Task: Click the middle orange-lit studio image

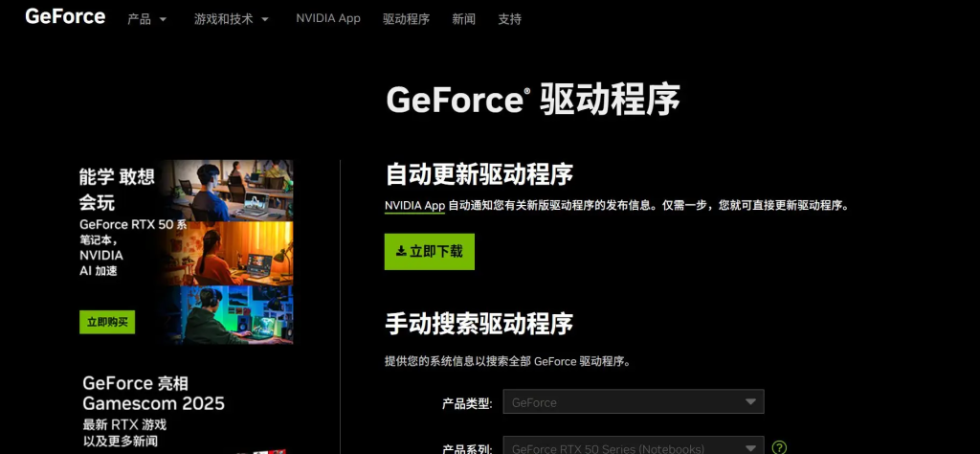Action: (x=233, y=253)
